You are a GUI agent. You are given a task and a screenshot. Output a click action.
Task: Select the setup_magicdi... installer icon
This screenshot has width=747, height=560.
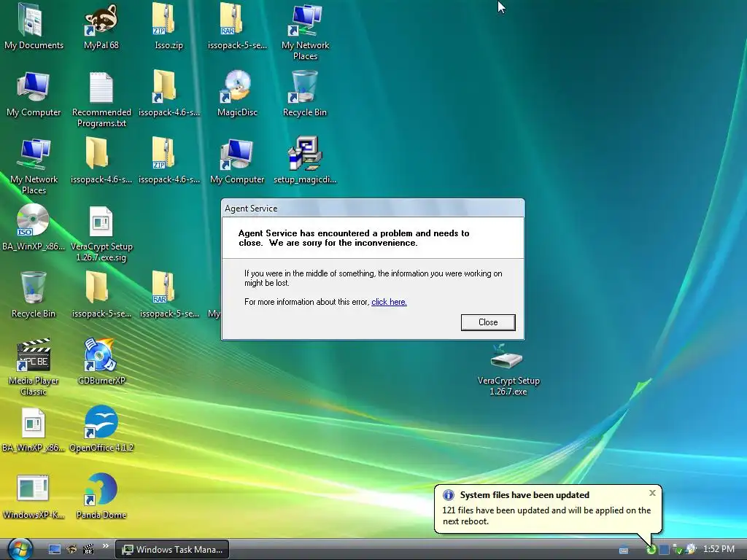tap(305, 160)
